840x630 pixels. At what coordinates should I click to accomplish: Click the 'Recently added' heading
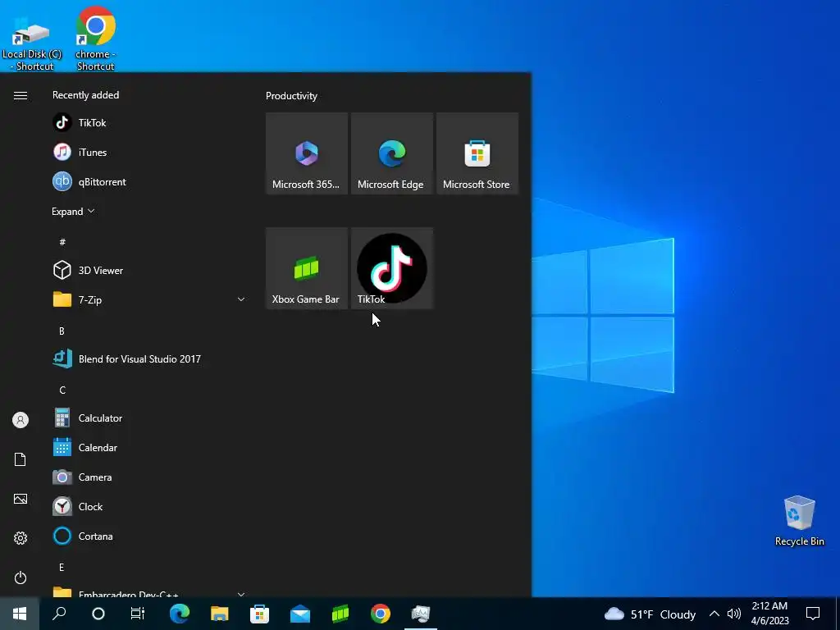pos(85,95)
